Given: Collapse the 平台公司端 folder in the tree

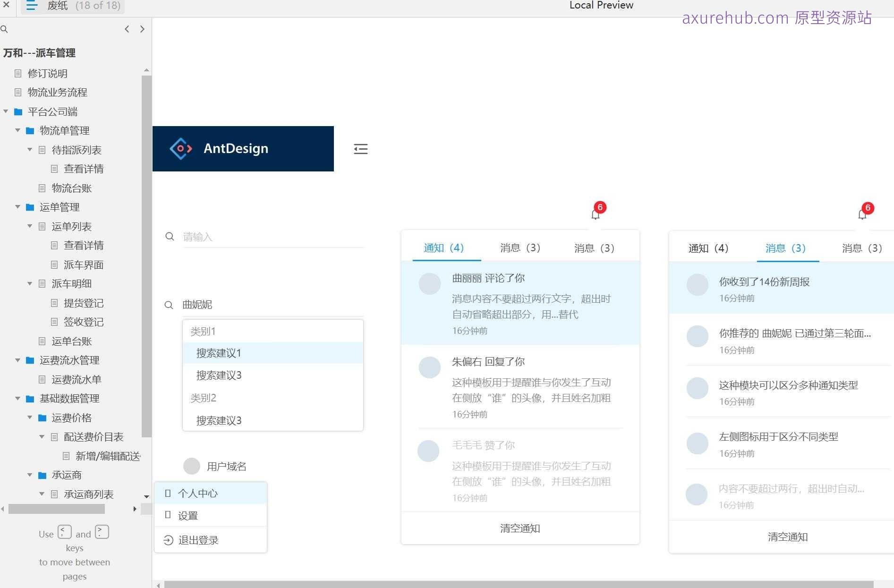Looking at the screenshot, I should (6, 111).
